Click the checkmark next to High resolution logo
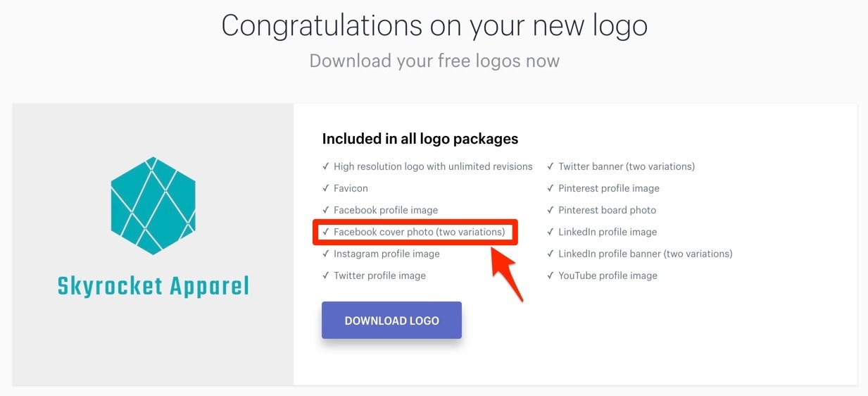 point(326,166)
